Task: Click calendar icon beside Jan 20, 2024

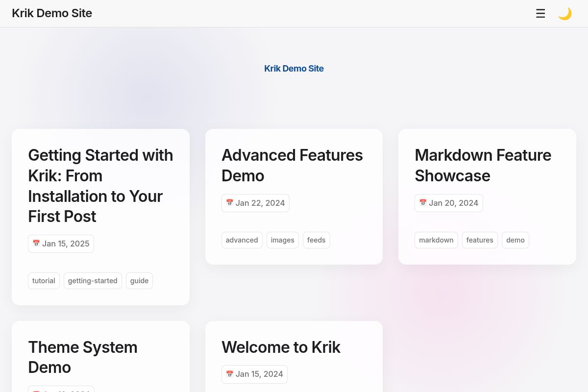Action: click(x=423, y=203)
